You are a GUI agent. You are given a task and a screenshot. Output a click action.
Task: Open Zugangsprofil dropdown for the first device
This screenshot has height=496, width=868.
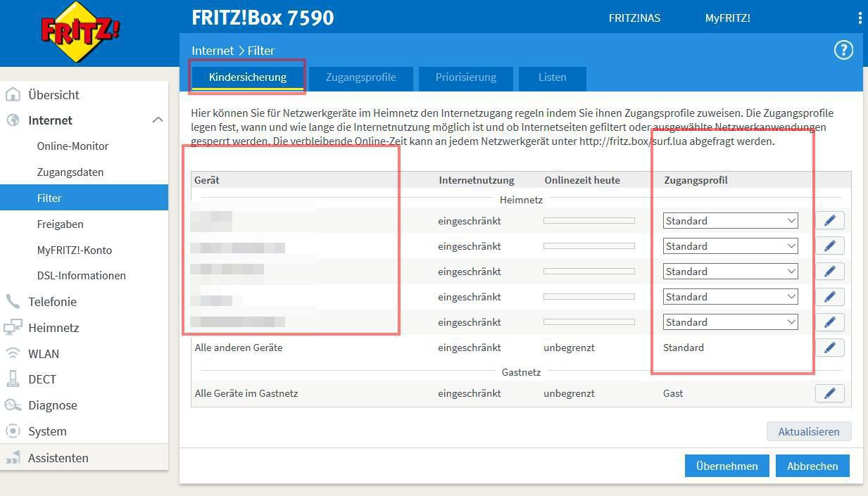(x=730, y=221)
